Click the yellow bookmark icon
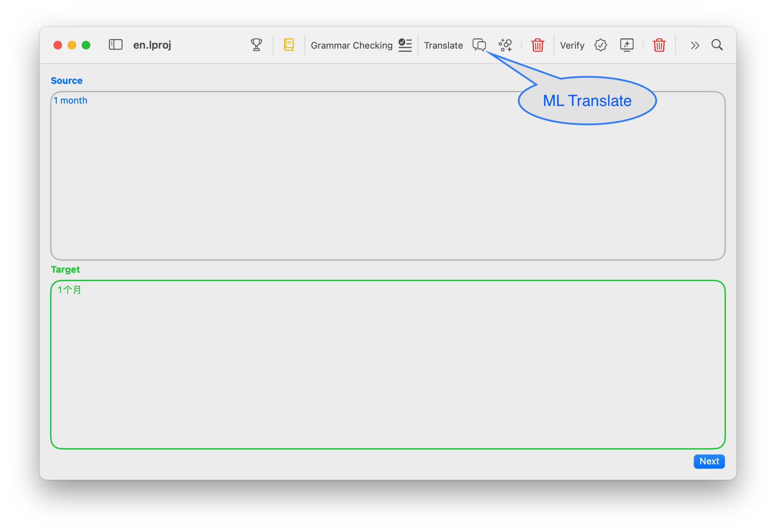The image size is (776, 532). pos(289,45)
